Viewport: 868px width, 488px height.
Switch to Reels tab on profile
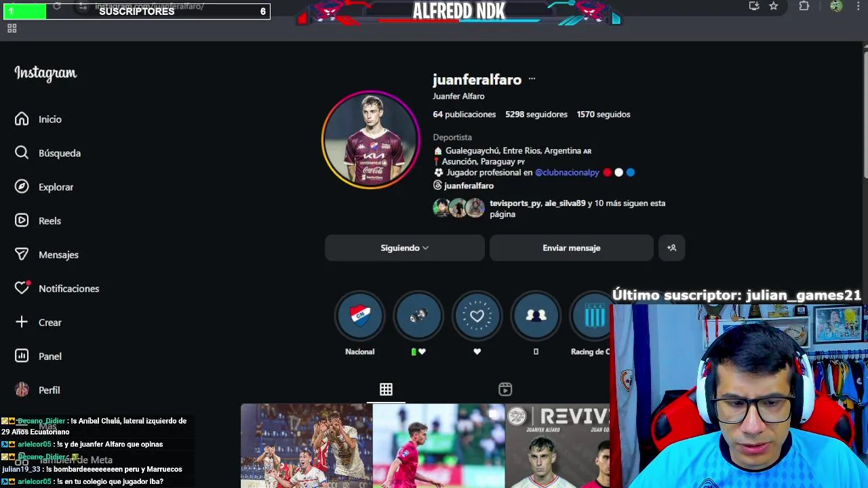point(505,389)
